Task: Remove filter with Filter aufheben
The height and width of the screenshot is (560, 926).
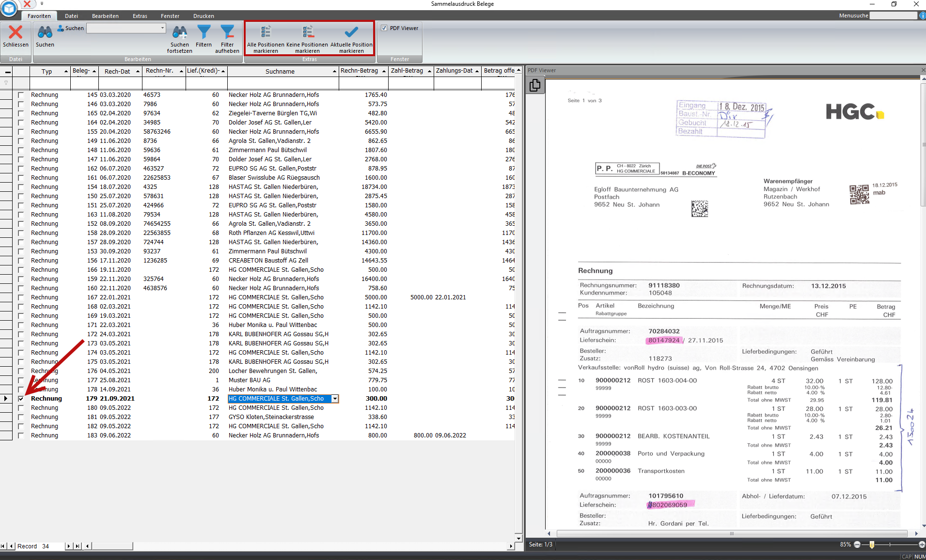Action: [227, 32]
